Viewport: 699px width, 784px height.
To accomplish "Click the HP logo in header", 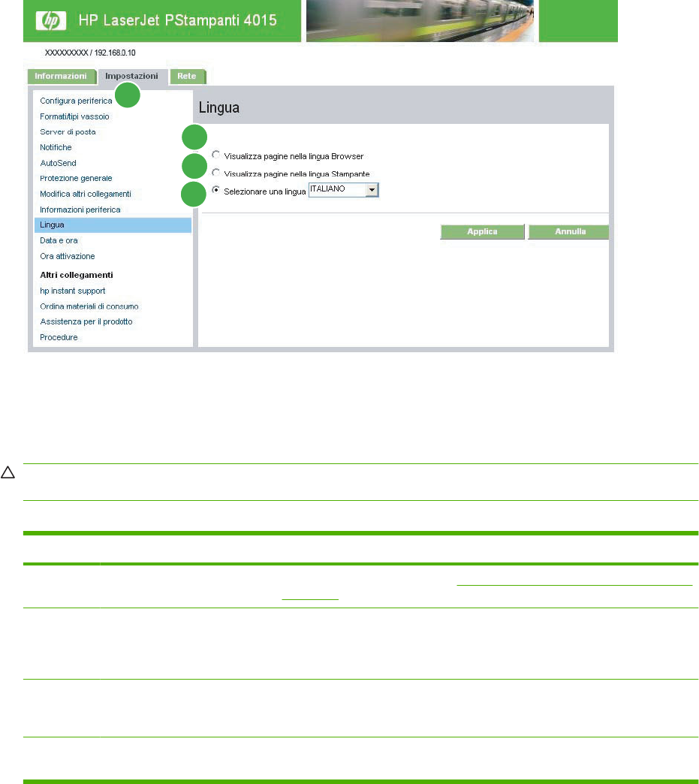I will tap(51, 20).
